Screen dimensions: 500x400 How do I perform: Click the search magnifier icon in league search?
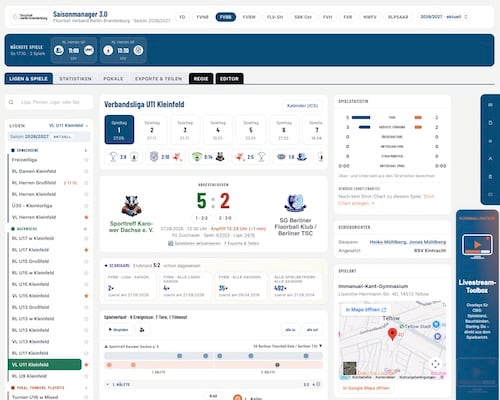pos(11,102)
